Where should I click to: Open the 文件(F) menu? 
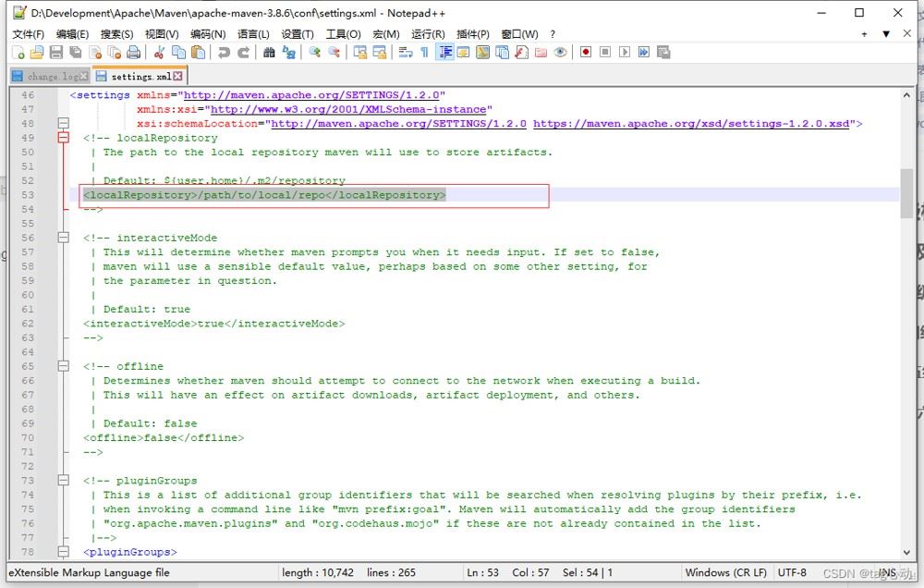[28, 34]
